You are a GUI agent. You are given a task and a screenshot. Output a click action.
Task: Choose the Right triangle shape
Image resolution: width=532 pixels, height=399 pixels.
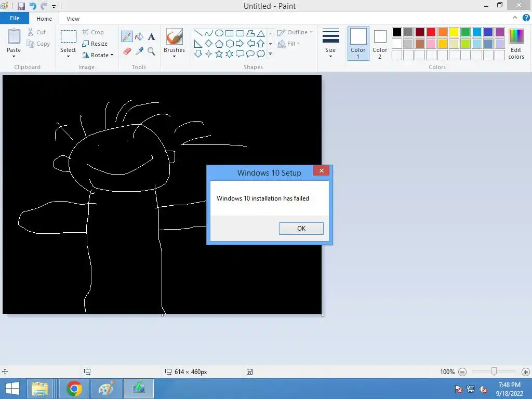(x=198, y=44)
